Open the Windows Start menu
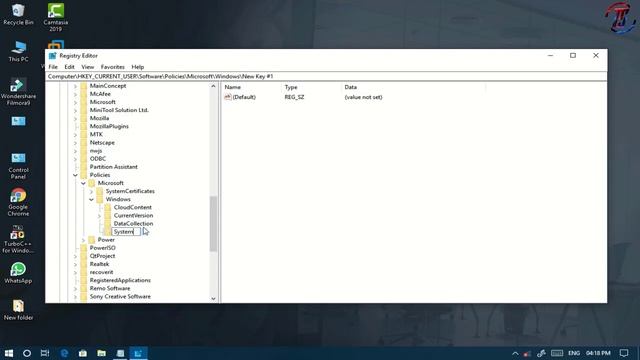The width and height of the screenshot is (640, 360). pyautogui.click(x=9, y=353)
